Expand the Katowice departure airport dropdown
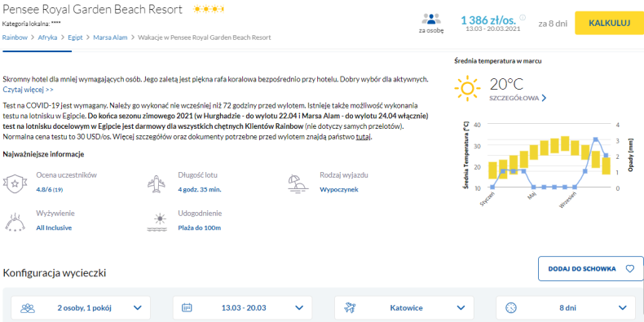644x322 pixels. point(404,307)
